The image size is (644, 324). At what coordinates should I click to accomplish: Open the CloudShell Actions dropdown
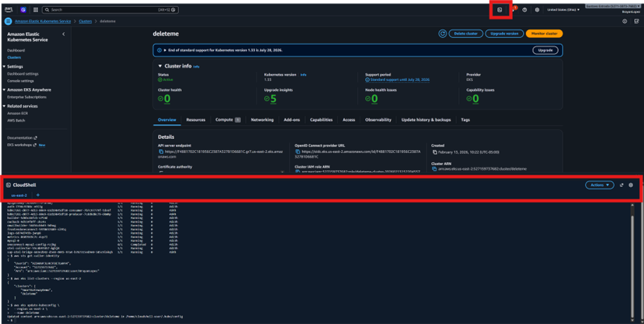pyautogui.click(x=599, y=185)
